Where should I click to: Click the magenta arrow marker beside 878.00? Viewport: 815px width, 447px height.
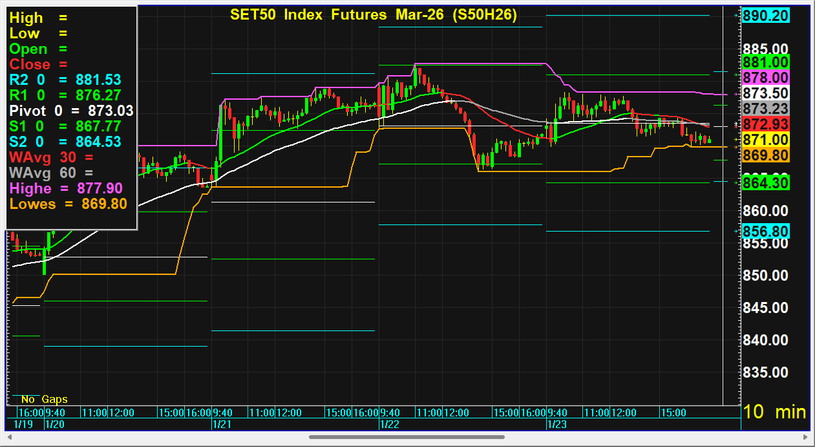pos(734,77)
